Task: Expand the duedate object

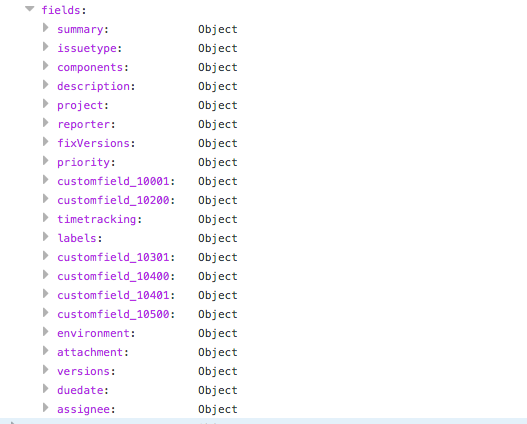Action: [46, 388]
